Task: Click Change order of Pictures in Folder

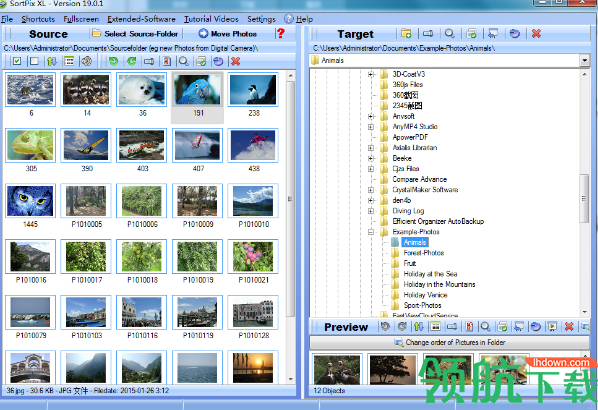Action: (x=450, y=342)
